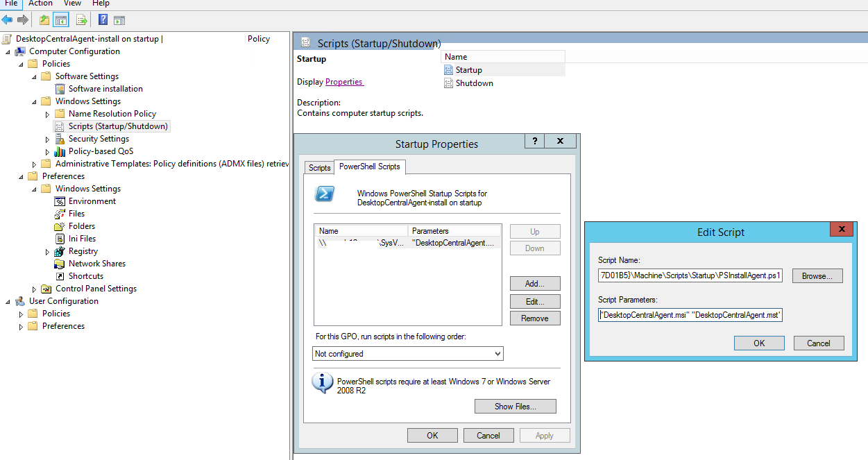Click the Shortcuts preference icon
The width and height of the screenshot is (868, 460).
[60, 275]
